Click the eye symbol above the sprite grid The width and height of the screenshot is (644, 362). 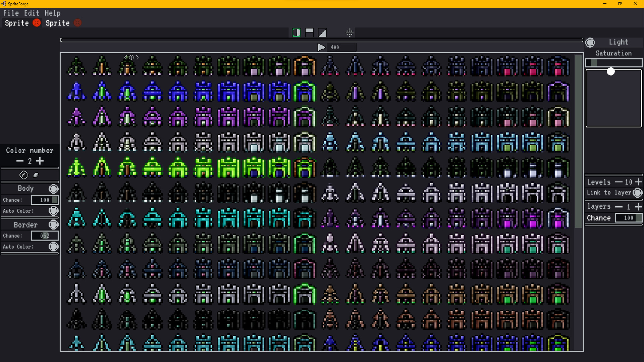click(x=131, y=57)
